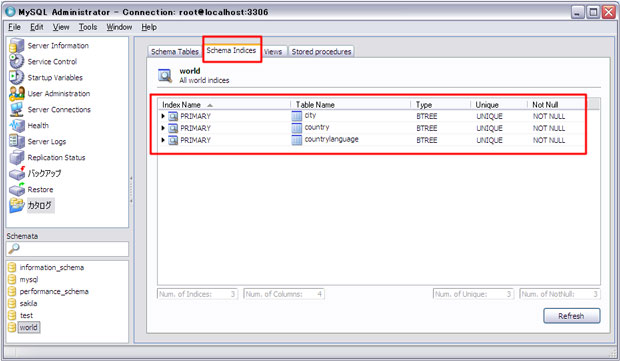Minimize the MySQL Administrator window
620x361 pixels.
[577, 12]
